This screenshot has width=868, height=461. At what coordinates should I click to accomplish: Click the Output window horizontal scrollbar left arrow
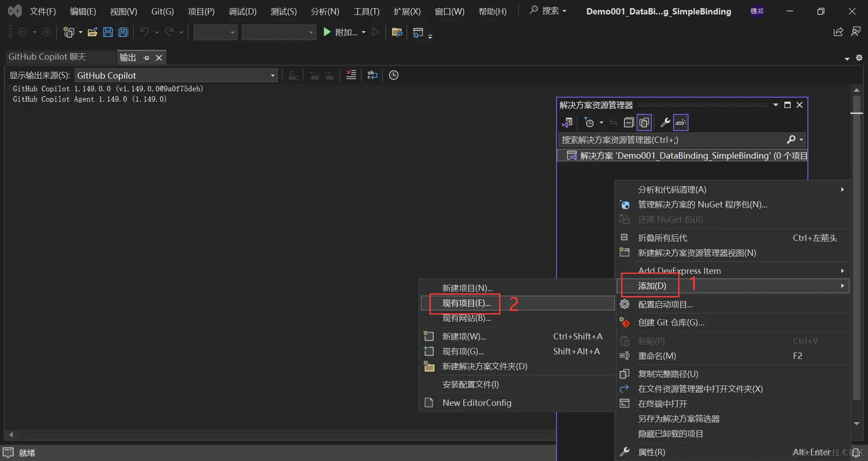coord(11,435)
